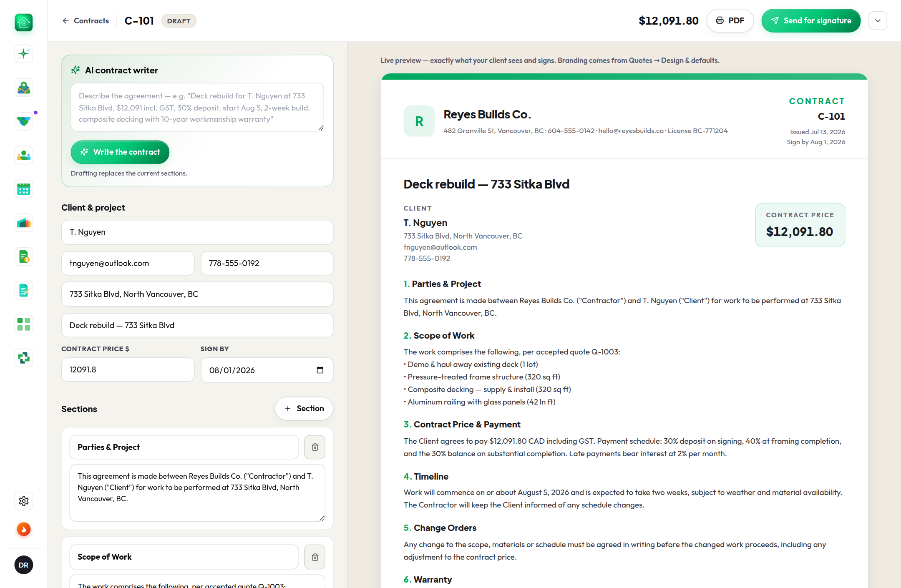This screenshot has height=588, width=901.
Task: Click the header total $12,091.80
Action: (x=668, y=21)
